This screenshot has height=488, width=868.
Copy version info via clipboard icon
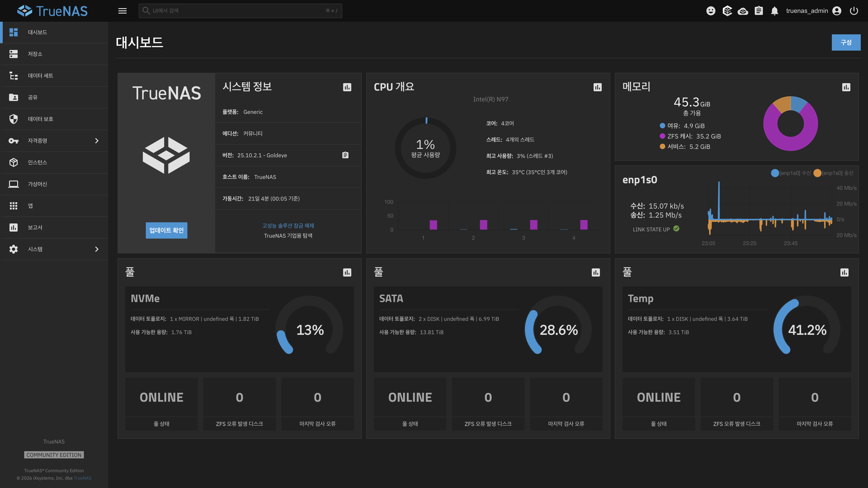[345, 155]
